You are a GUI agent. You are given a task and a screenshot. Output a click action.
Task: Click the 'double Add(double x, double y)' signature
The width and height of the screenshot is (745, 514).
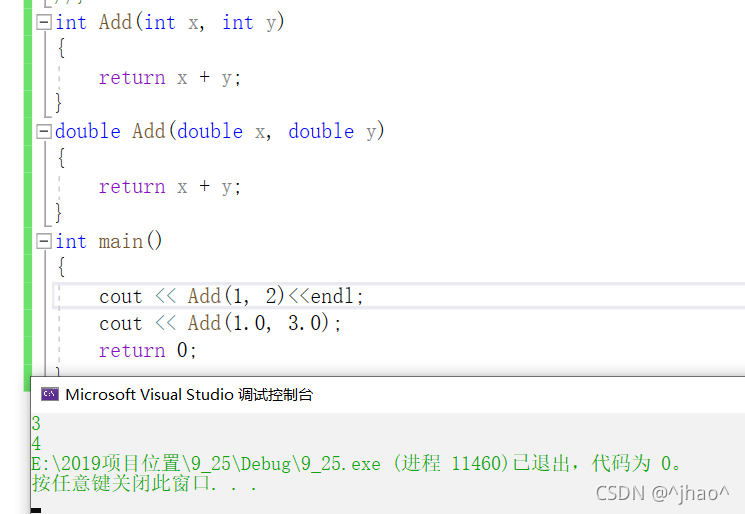(220, 132)
